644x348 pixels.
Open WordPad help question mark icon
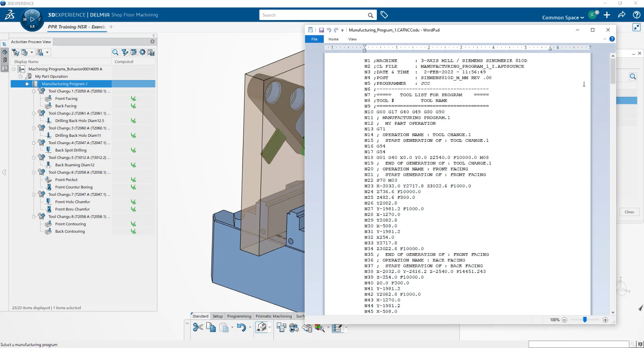tap(612, 39)
